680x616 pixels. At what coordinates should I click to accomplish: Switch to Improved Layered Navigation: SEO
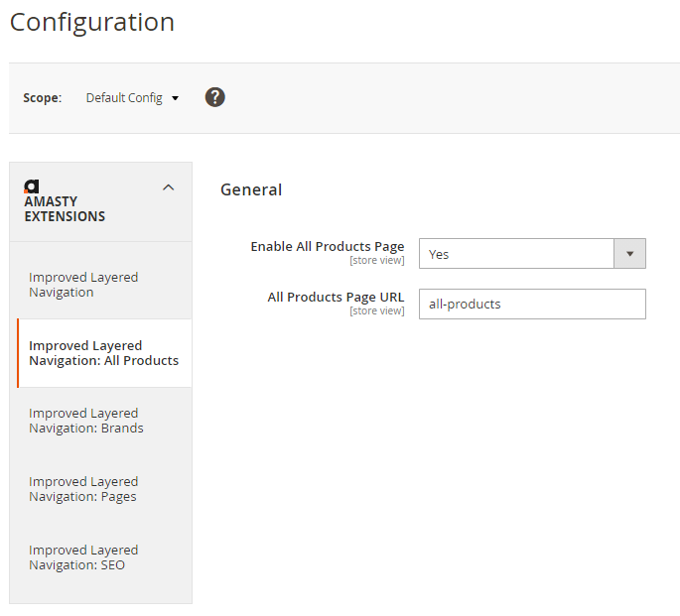click(x=83, y=557)
